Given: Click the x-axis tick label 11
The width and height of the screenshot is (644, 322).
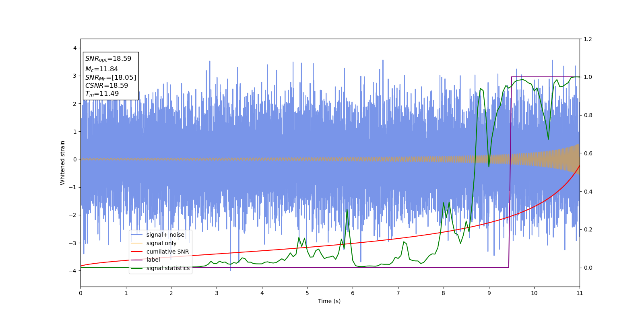Looking at the screenshot, I should coord(580,293).
